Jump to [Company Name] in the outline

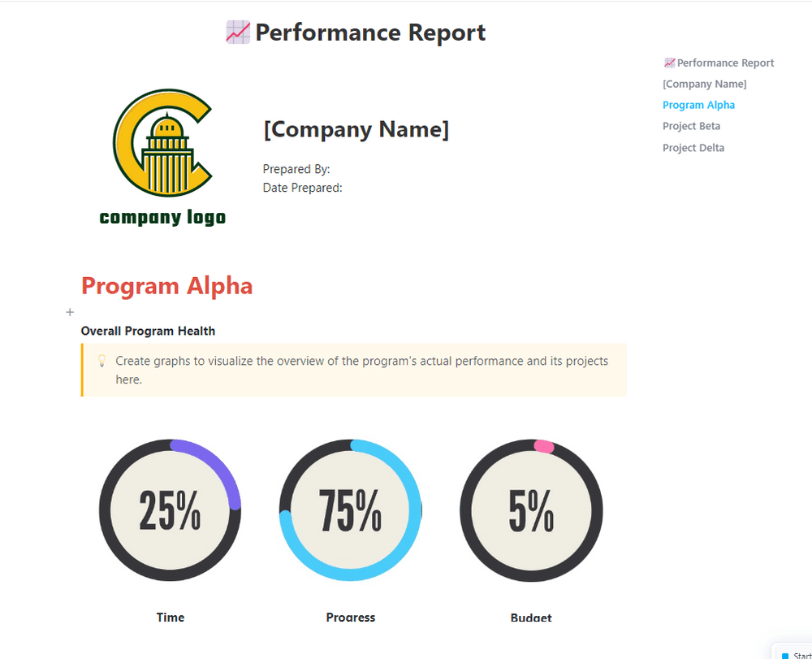(704, 84)
